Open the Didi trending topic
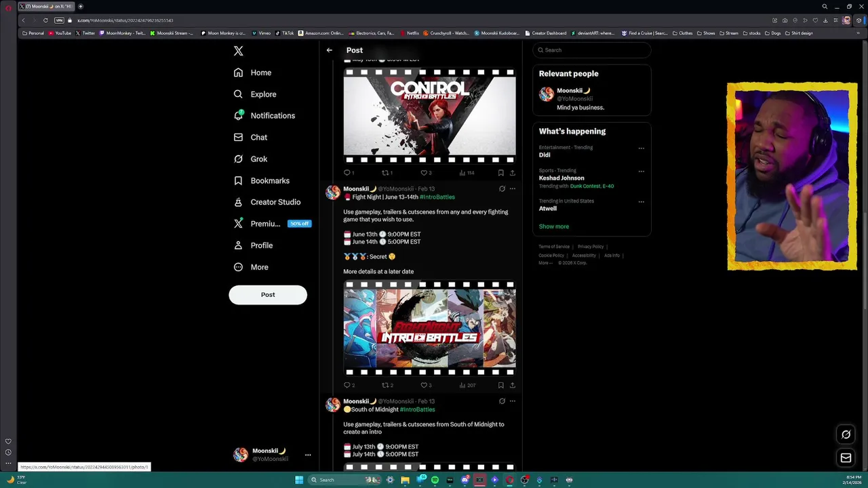Viewport: 868px width, 488px height. [x=545, y=155]
